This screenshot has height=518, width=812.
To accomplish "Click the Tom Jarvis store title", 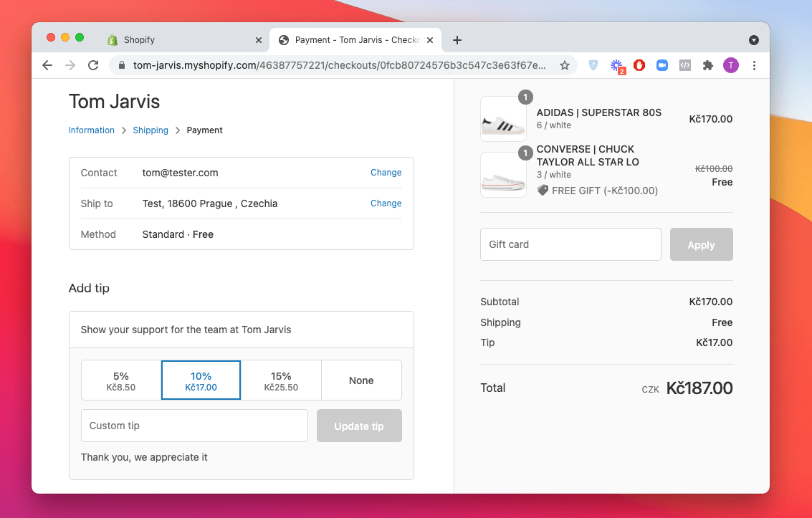I will click(114, 102).
